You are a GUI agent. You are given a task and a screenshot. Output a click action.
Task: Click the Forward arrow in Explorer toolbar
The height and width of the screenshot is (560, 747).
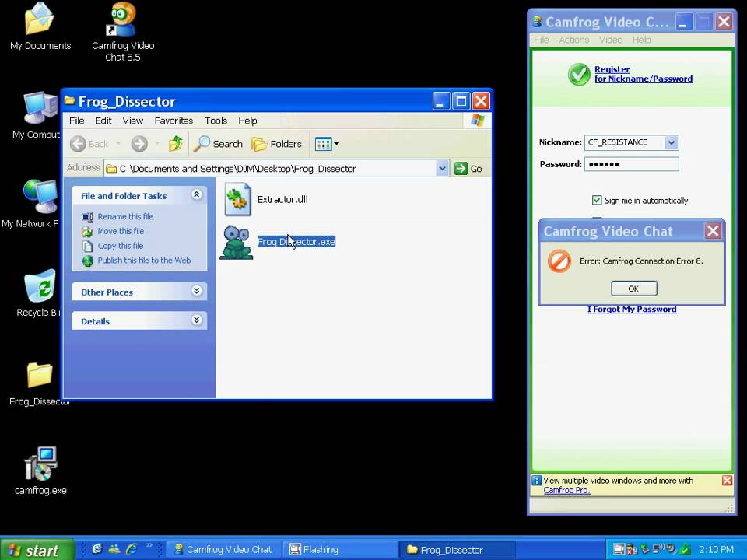[139, 143]
